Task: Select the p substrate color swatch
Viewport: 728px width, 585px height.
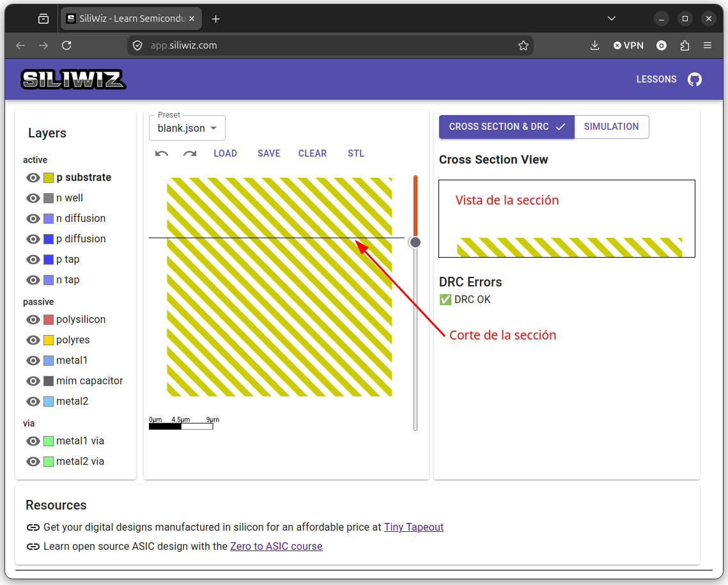Action: pyautogui.click(x=49, y=178)
